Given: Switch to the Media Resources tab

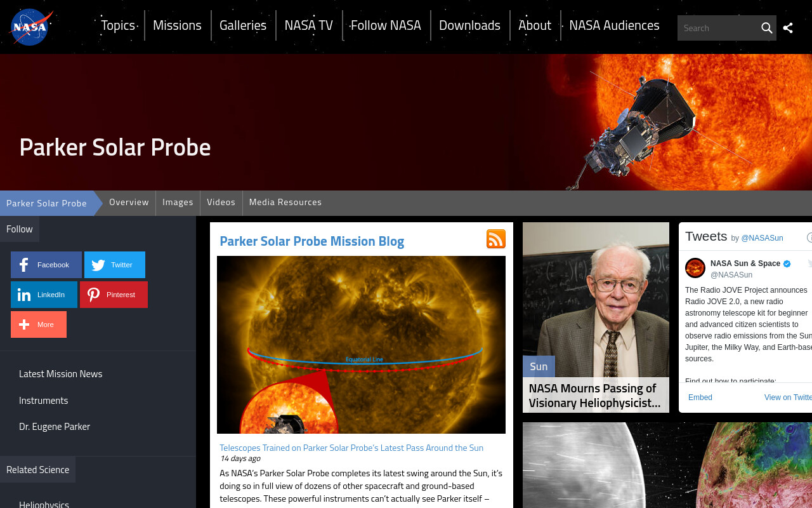Looking at the screenshot, I should (285, 203).
